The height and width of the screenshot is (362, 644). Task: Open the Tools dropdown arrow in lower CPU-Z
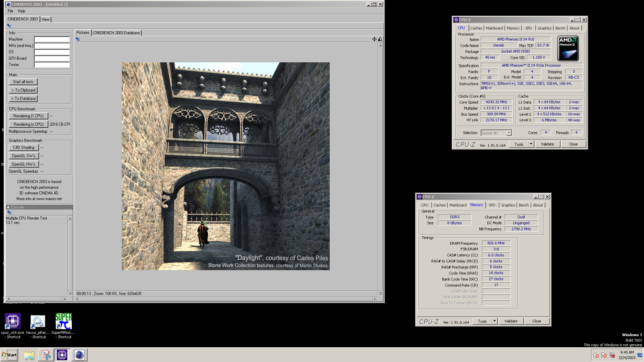[494, 321]
